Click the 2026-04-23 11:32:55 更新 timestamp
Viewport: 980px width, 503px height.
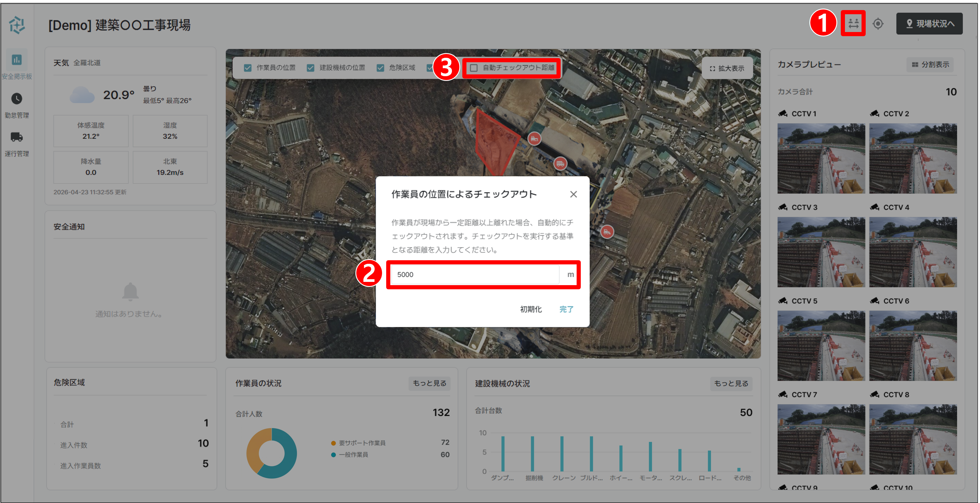point(90,192)
